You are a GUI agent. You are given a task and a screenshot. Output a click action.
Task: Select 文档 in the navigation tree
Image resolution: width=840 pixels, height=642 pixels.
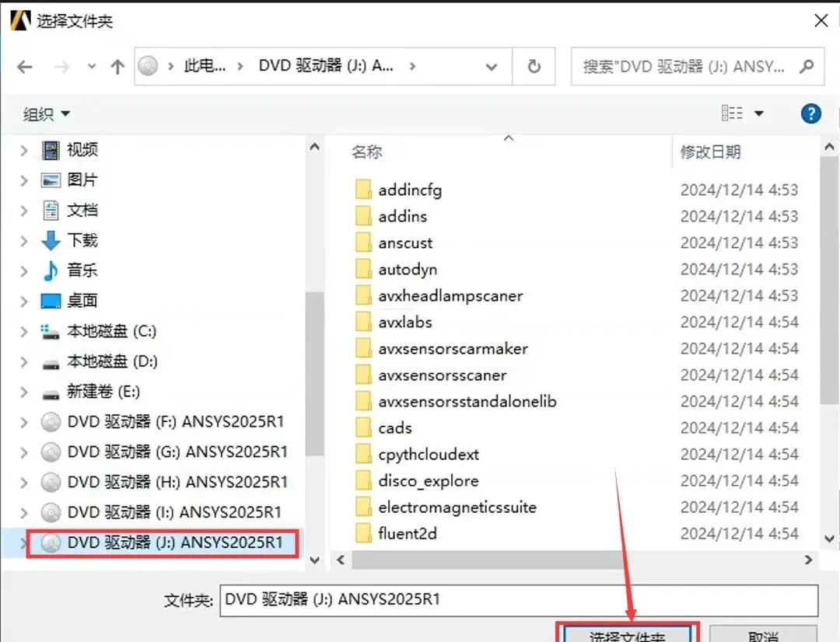(82, 210)
